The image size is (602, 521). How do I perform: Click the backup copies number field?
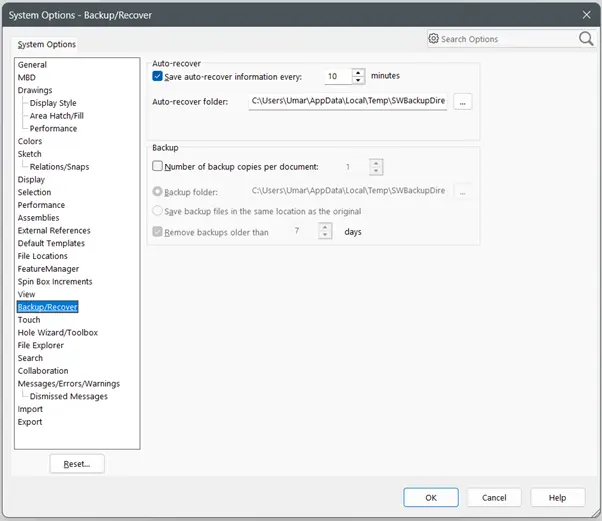point(355,167)
